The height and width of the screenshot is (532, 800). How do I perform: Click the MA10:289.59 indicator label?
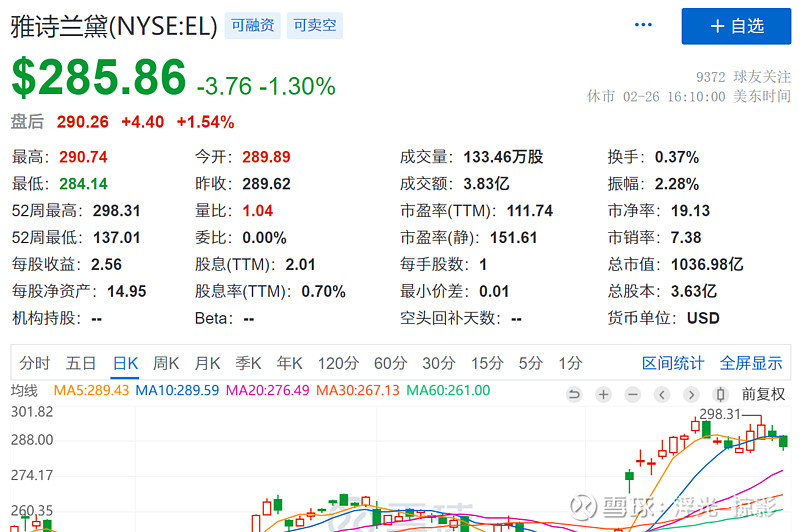(177, 391)
